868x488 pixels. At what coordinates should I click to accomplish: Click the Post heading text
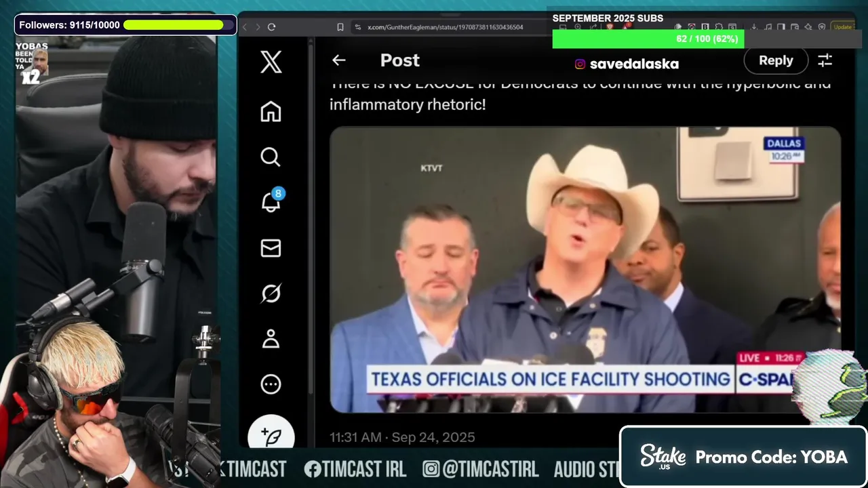click(400, 60)
